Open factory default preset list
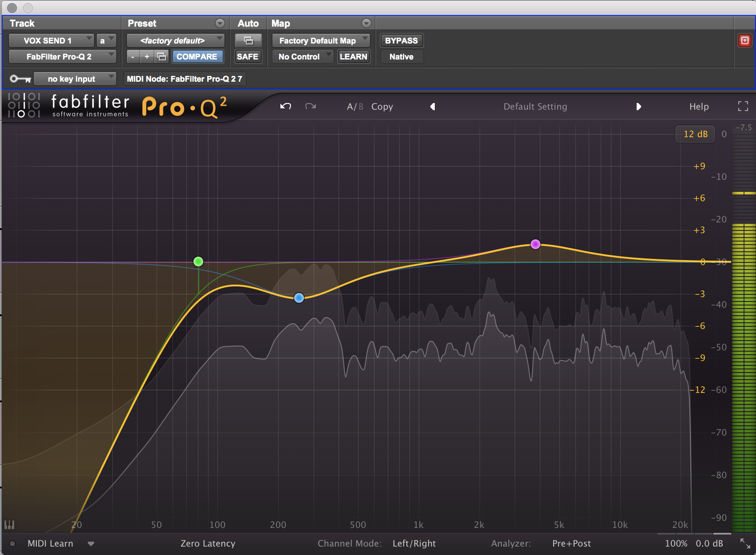 [x=176, y=40]
